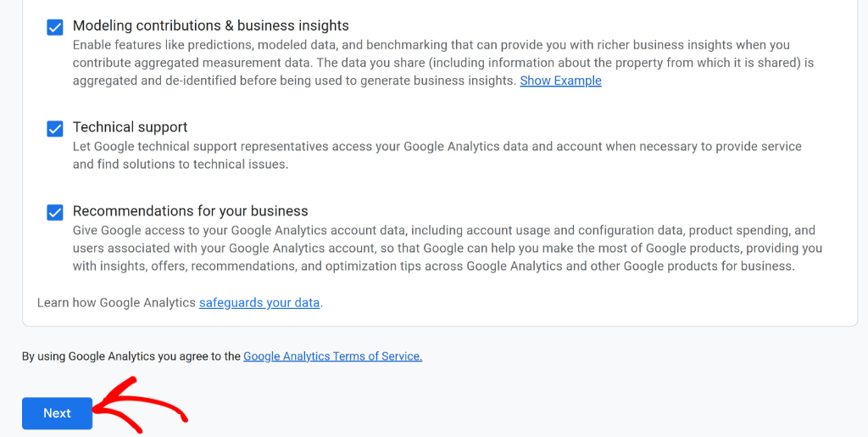Viewport: 868px width, 437px height.
Task: Click the blue Next button
Action: [x=57, y=413]
